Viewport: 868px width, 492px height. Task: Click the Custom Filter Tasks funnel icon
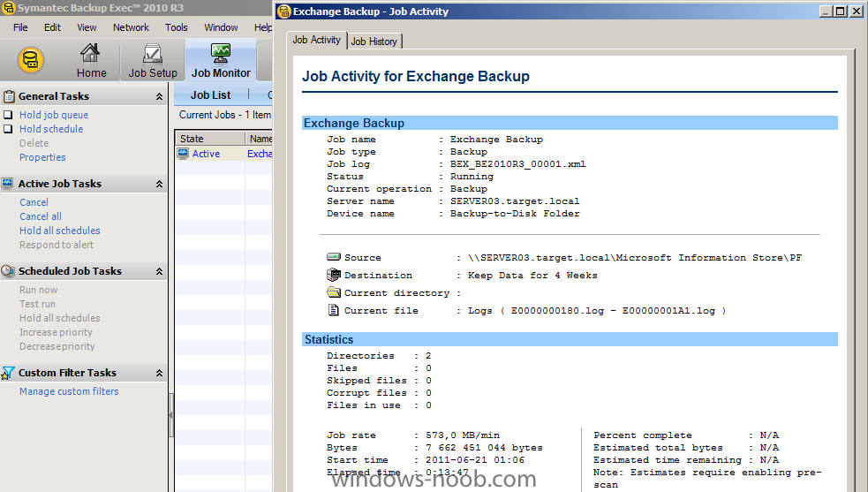[x=8, y=373]
